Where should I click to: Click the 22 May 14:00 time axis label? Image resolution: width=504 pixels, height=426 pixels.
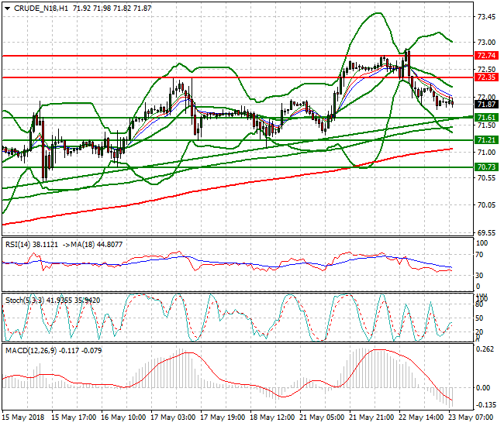coord(421,417)
